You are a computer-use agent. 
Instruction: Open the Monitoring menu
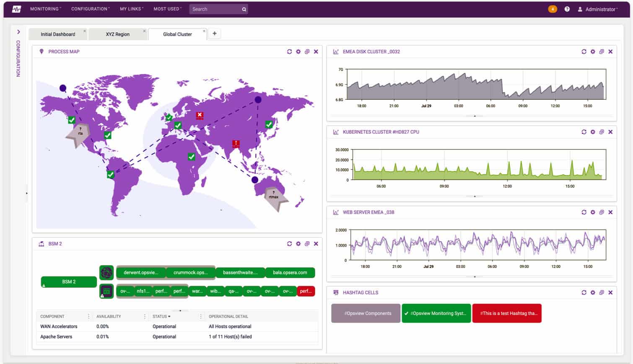point(45,9)
